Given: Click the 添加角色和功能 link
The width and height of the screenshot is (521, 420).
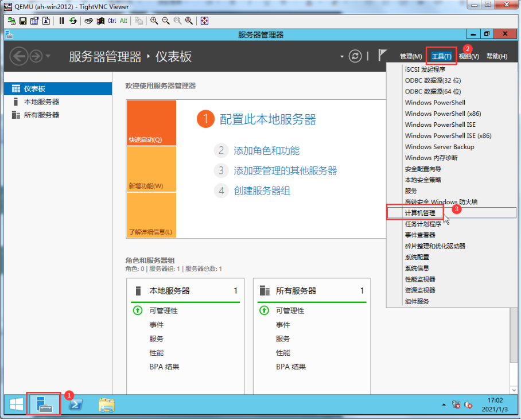Looking at the screenshot, I should [x=266, y=151].
